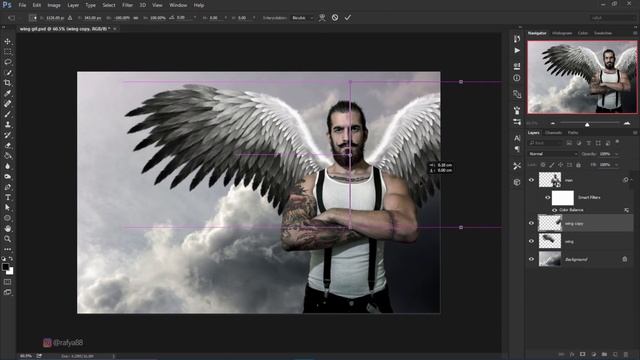Select the Eraser tool
The image size is (640, 360).
click(7, 146)
